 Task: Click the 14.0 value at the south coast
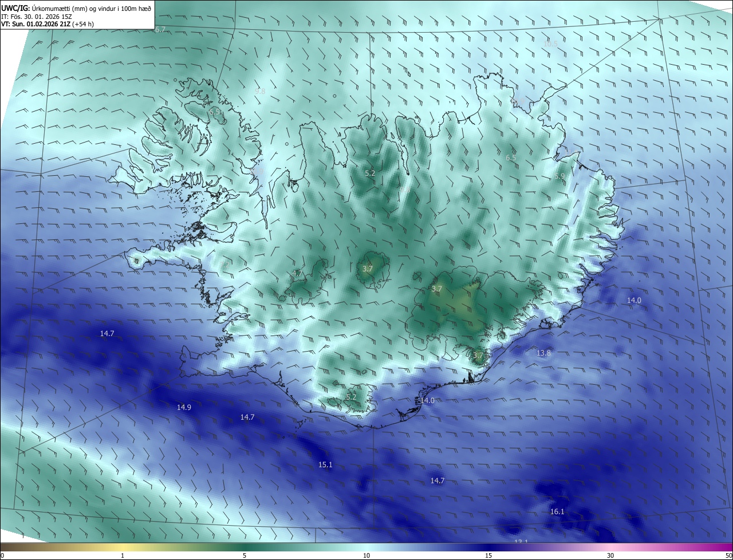(x=427, y=400)
